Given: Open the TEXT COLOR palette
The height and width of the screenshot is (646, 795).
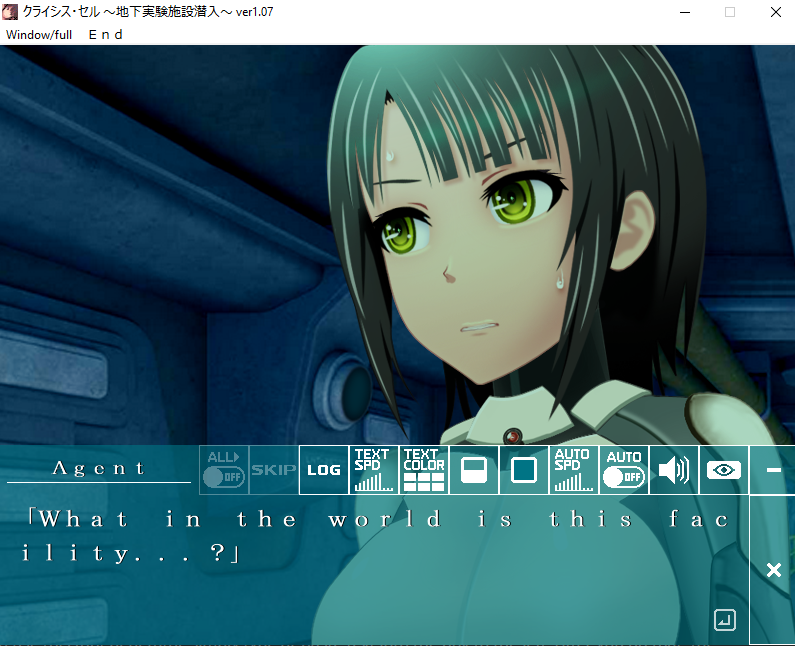Looking at the screenshot, I should pyautogui.click(x=424, y=470).
